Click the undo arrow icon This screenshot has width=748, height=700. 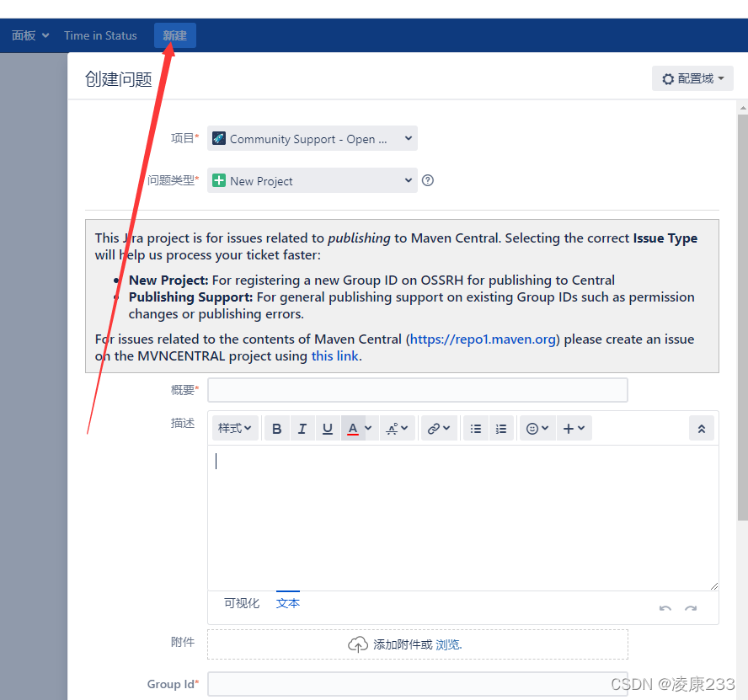tap(665, 608)
